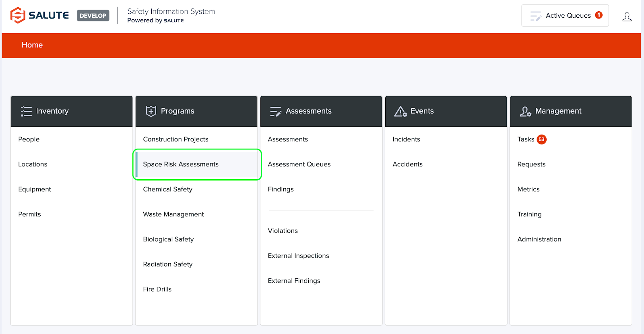Open Chemical Safety program

(167, 189)
